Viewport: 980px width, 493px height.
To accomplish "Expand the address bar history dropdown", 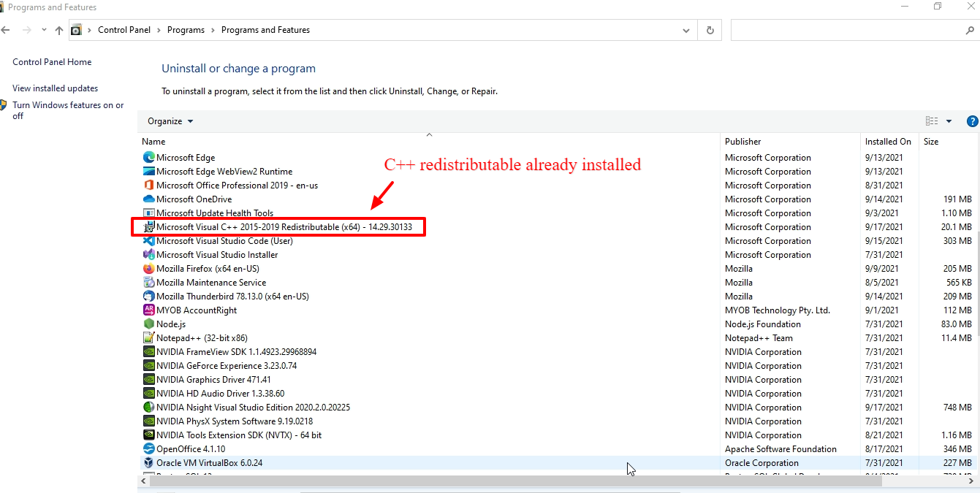I will tap(686, 31).
